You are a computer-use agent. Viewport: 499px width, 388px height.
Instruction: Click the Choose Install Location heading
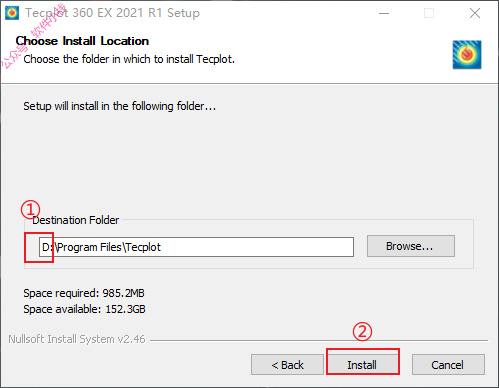82,41
